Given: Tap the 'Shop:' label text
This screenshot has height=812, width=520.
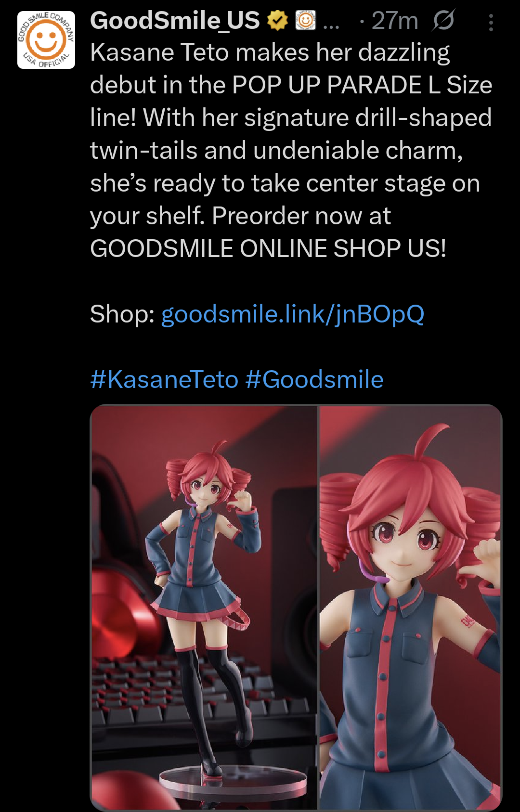Looking at the screenshot, I should pos(122,314).
